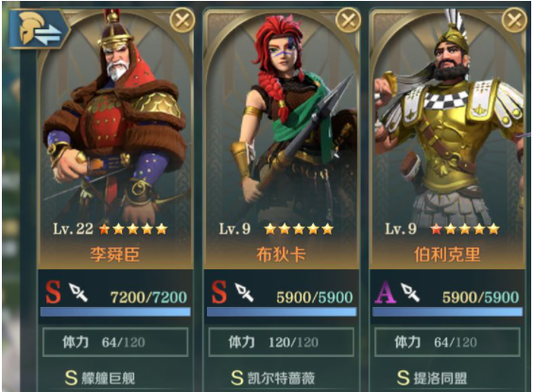Click 布狄卡's 5900/5900 troop bar
This screenshot has height=392, width=534.
[x=282, y=312]
